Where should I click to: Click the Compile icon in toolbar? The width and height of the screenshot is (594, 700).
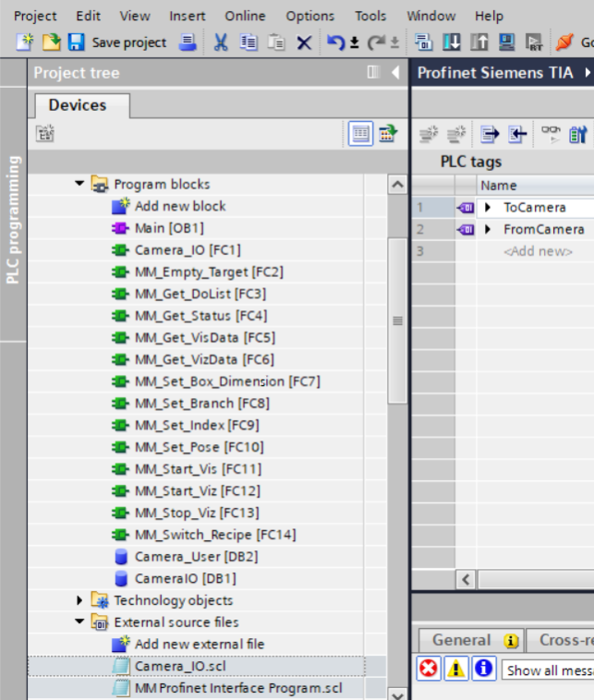pos(424,42)
